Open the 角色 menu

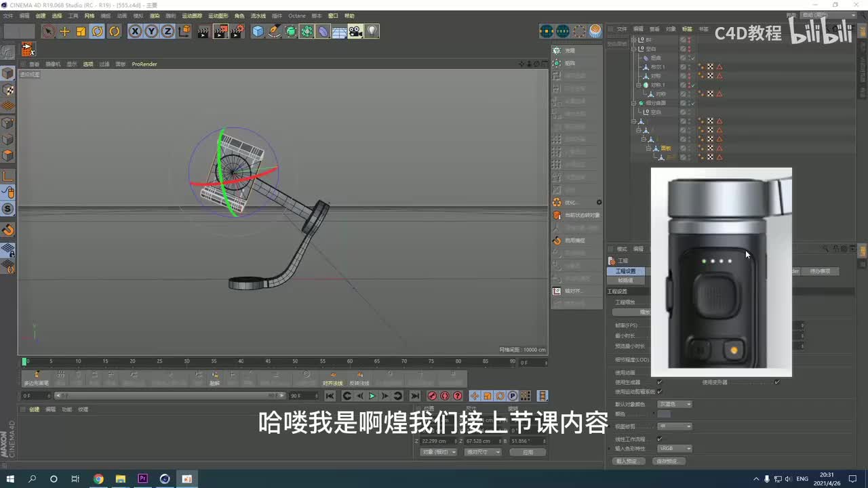[x=239, y=16]
